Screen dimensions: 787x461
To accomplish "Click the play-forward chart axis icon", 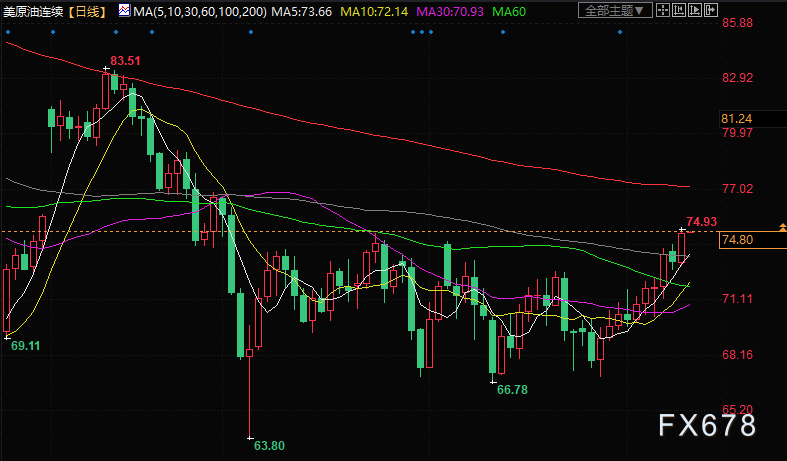I will click(695, 10).
